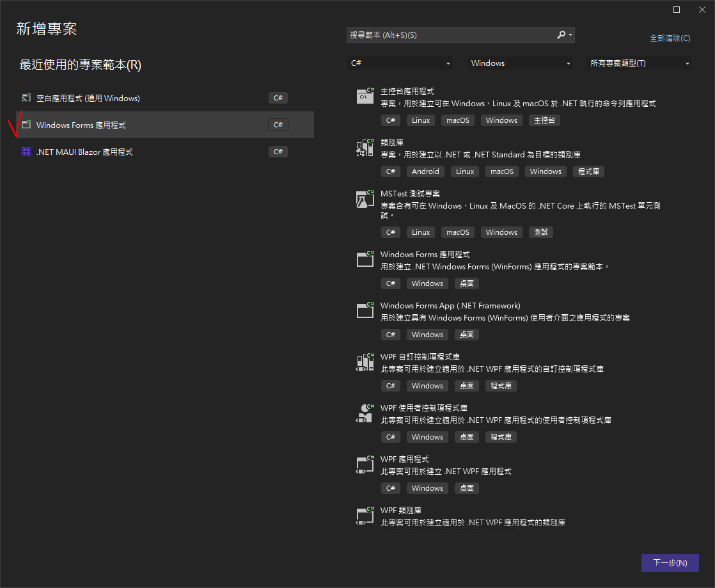
Task: Close the 新增專案 dialog window
Action: (x=702, y=10)
